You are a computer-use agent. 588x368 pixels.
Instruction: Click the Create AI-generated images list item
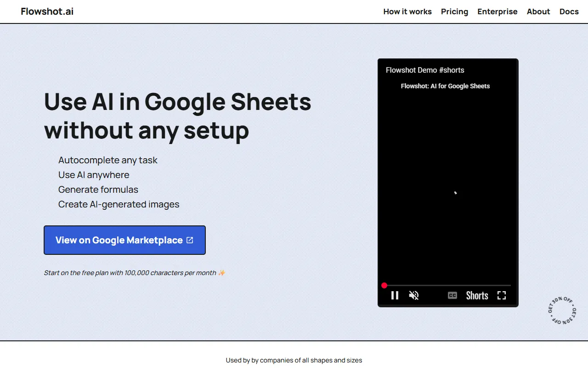pos(119,204)
